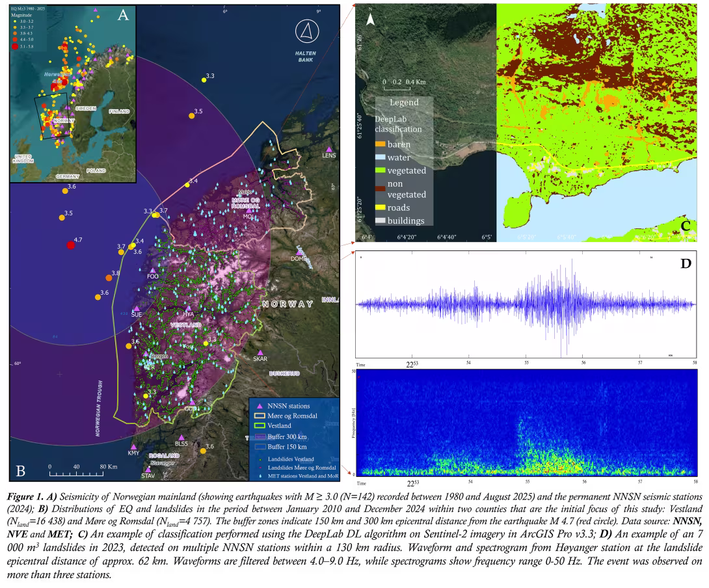709x588 pixels.
Task: Click the orange baren legend swatch
Action: [381, 144]
